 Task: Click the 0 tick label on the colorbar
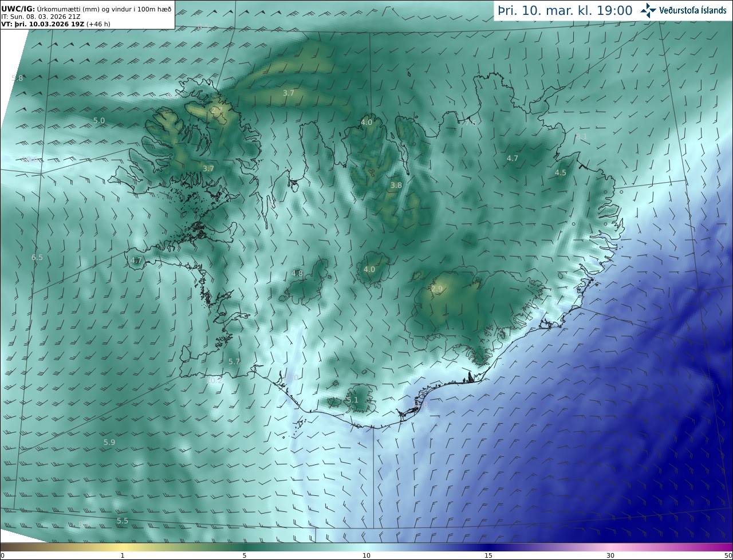2,555
